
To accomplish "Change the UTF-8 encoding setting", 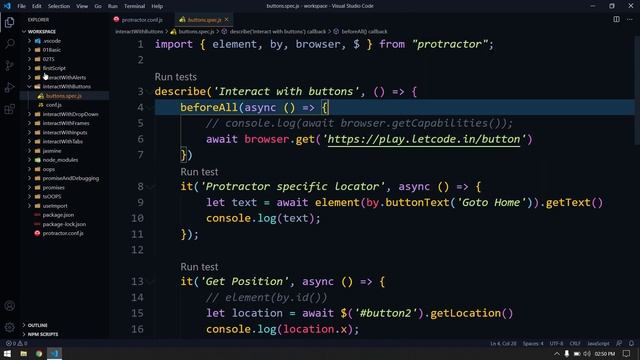I will coord(556,343).
